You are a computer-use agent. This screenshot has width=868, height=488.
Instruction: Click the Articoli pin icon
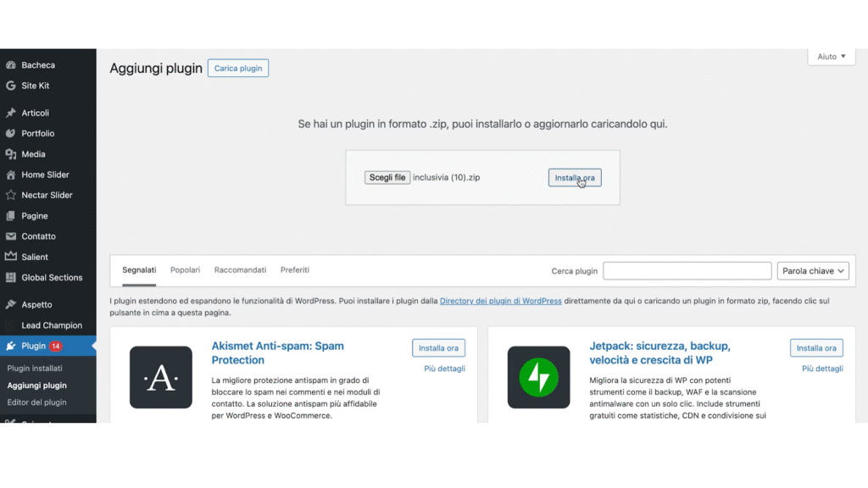(11, 114)
